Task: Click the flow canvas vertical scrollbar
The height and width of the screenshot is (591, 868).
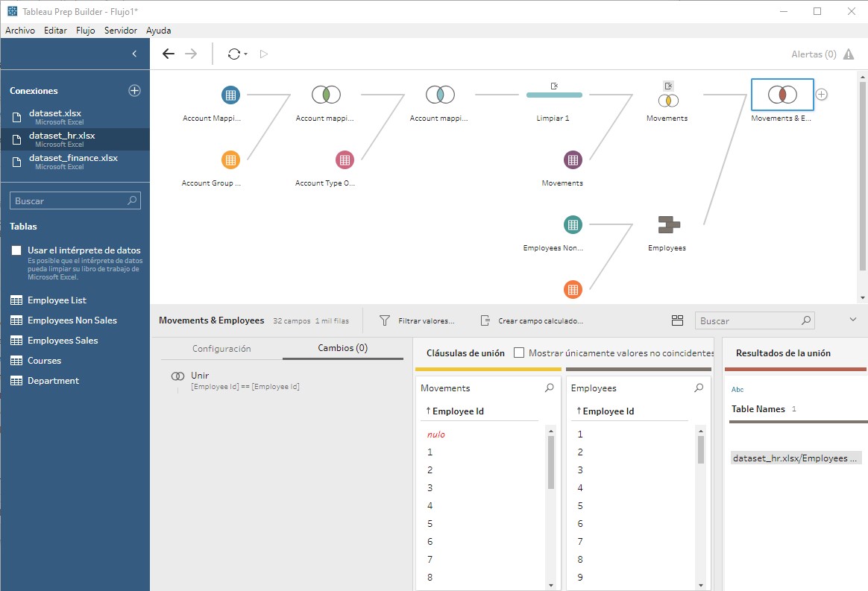Action: pos(863,176)
